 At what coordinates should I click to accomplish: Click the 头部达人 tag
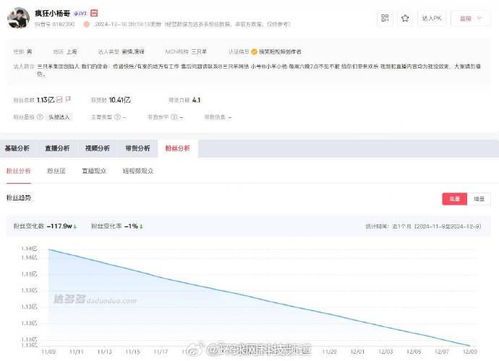coord(59,117)
